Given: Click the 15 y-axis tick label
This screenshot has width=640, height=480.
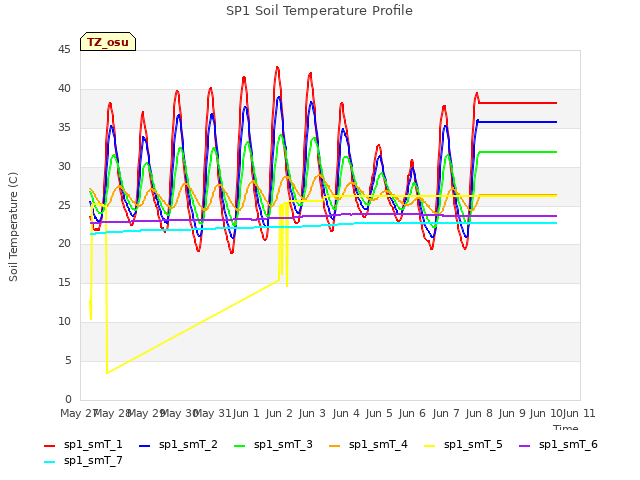Looking at the screenshot, I should 64,282.
